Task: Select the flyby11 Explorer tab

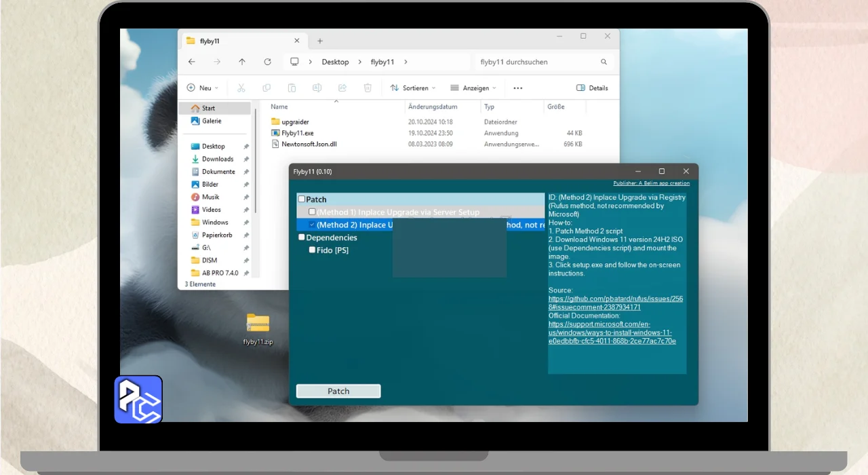Action: coord(244,41)
